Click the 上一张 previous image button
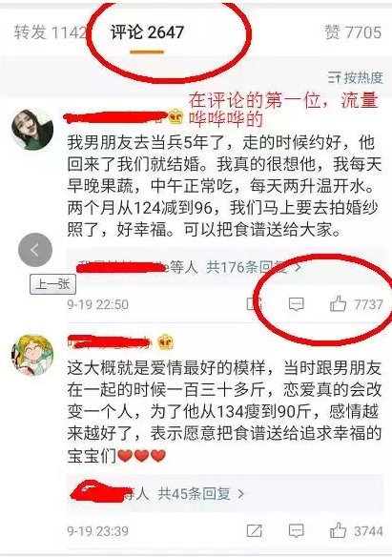 [x=52, y=284]
